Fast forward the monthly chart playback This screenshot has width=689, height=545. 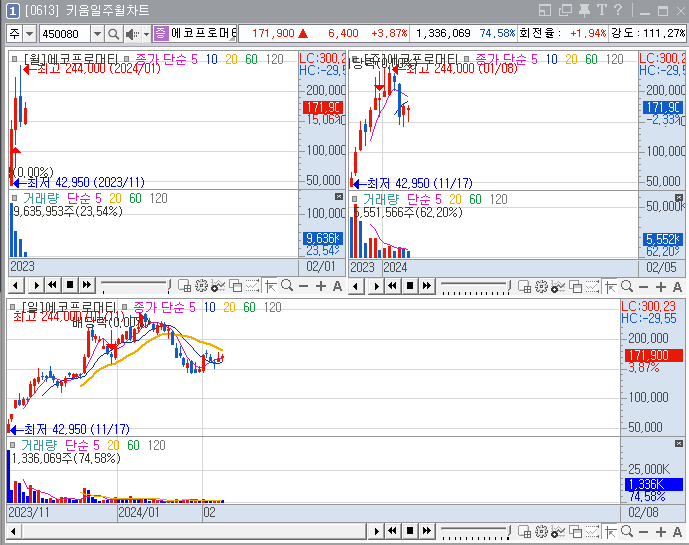click(87, 286)
